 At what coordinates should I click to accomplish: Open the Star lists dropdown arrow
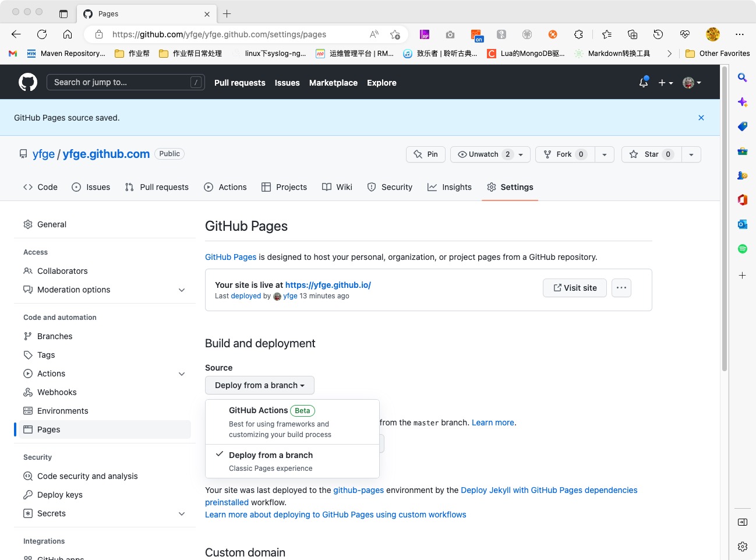tap(691, 154)
